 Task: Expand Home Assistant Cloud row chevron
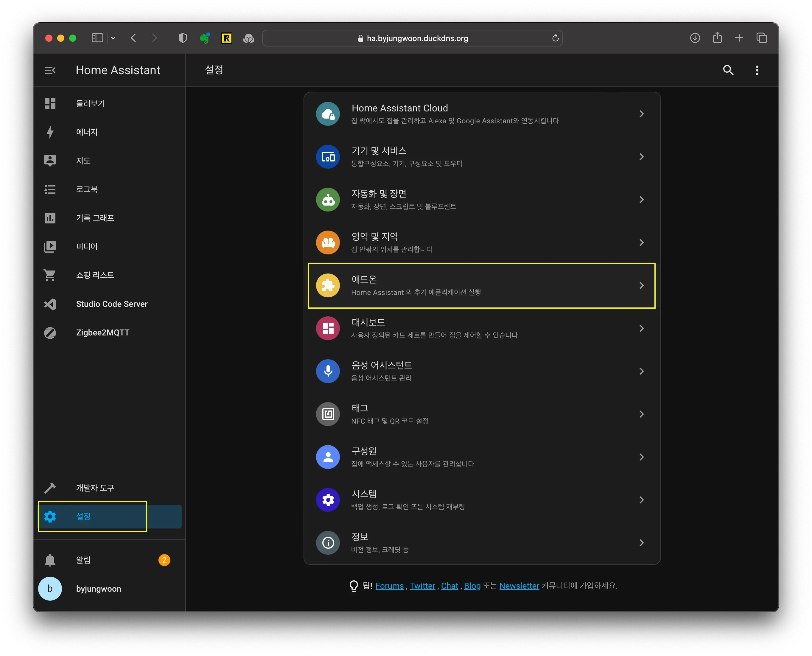click(641, 114)
